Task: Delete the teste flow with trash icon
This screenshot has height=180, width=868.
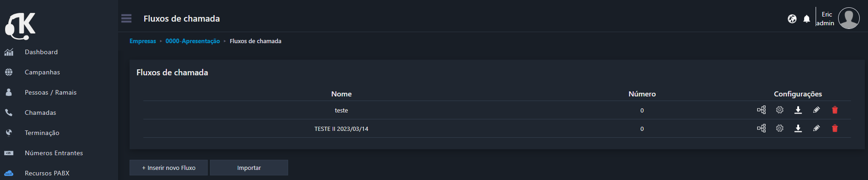Action: point(835,110)
